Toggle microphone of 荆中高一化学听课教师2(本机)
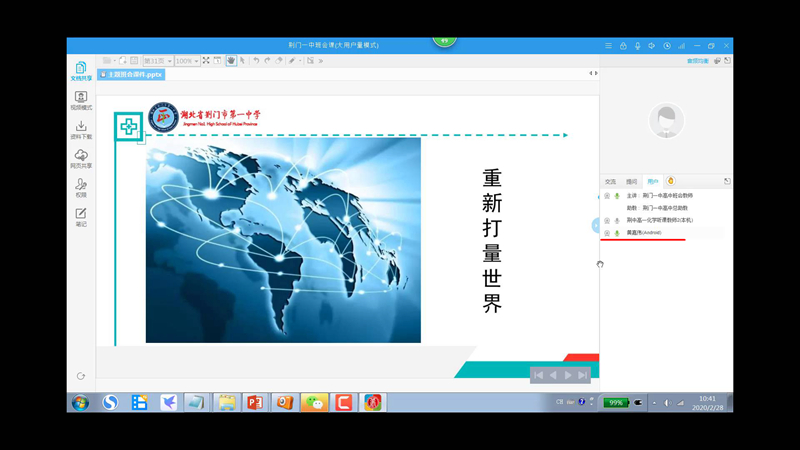The image size is (800, 450). (617, 220)
